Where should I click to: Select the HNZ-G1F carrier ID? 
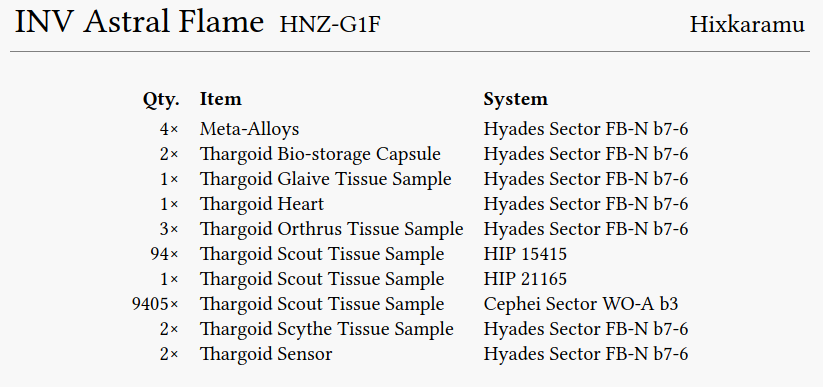[330, 25]
